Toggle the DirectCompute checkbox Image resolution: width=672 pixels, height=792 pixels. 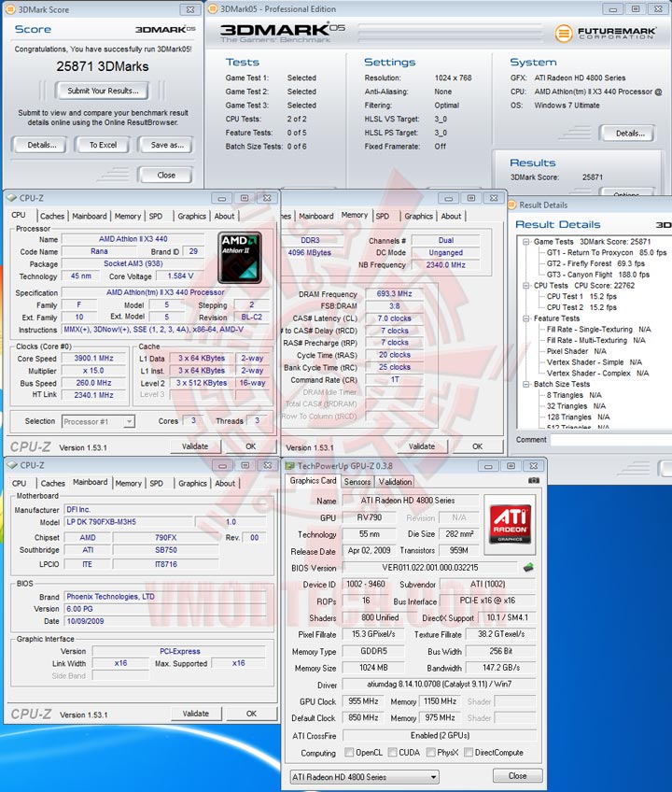coord(469,752)
